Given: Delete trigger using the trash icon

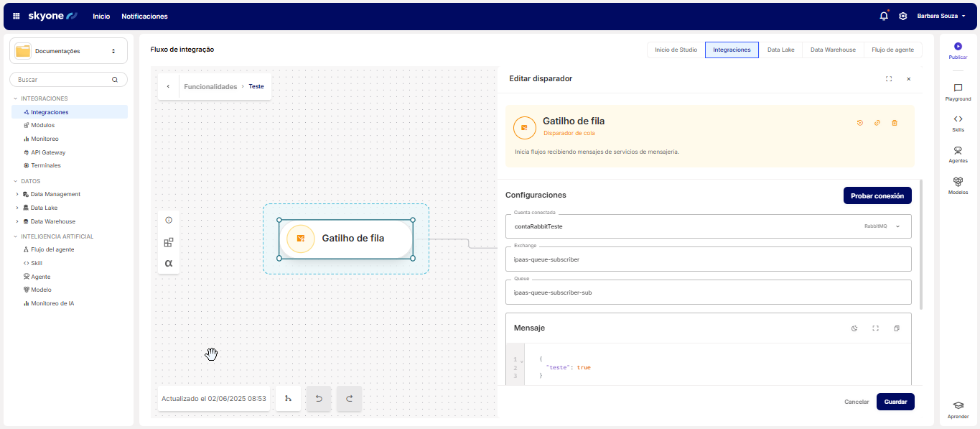Looking at the screenshot, I should [x=894, y=123].
